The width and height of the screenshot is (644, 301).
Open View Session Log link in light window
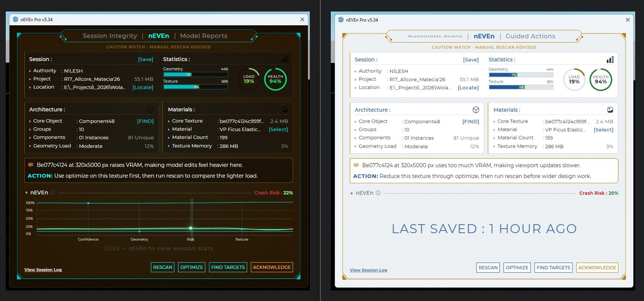coord(368,270)
